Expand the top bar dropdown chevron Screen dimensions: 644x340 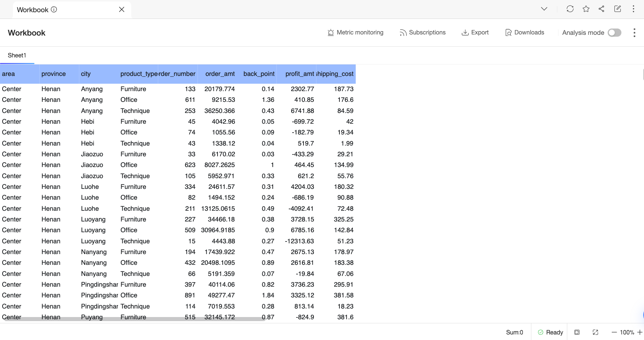544,9
